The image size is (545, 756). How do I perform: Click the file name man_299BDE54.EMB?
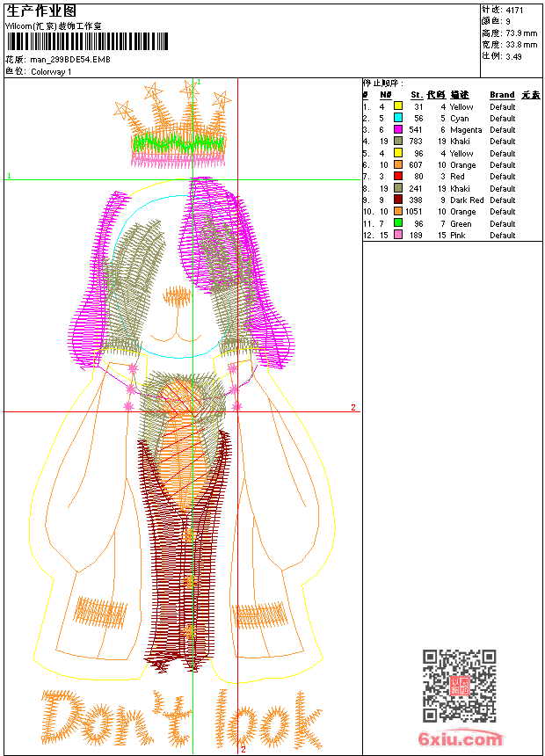[x=70, y=59]
